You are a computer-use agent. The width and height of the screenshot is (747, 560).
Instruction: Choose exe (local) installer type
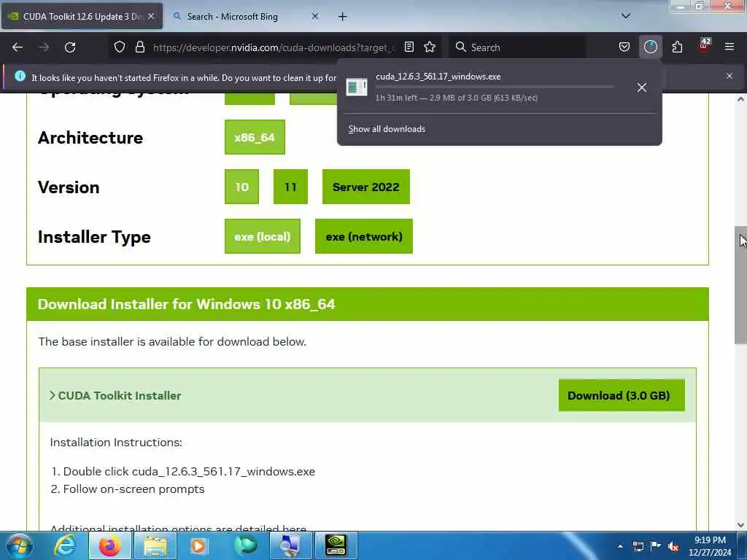coord(263,237)
